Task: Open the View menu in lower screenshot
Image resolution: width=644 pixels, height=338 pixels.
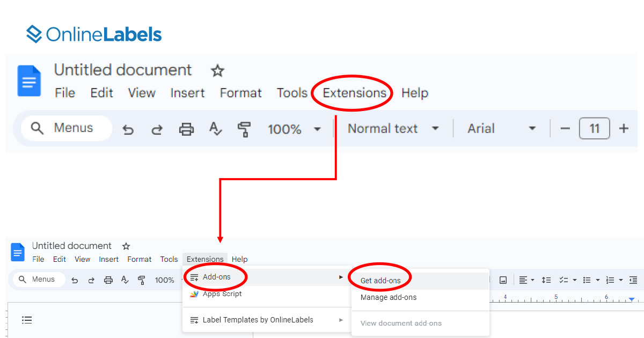Action: click(82, 259)
